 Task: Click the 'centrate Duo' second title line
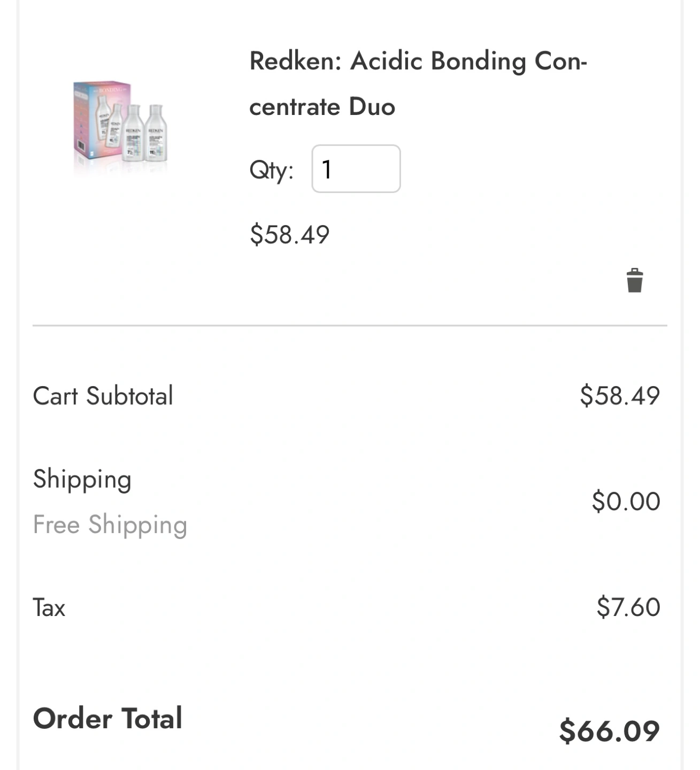tap(322, 107)
